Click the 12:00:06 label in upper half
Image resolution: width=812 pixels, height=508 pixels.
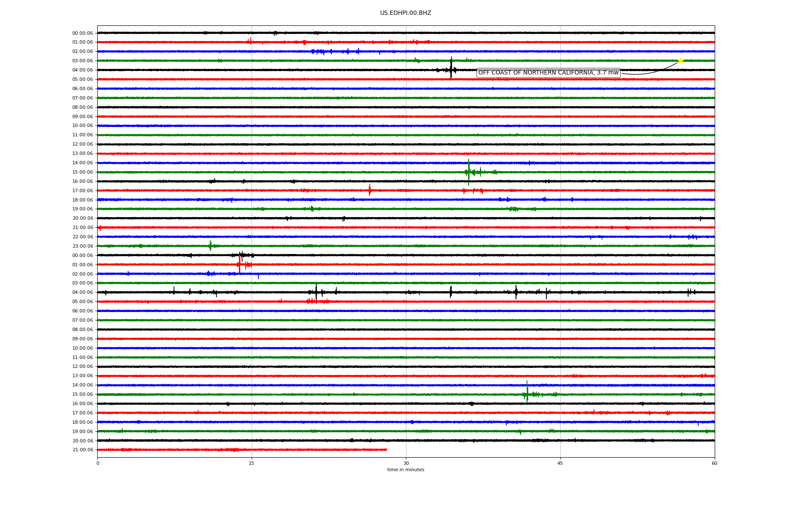point(82,144)
